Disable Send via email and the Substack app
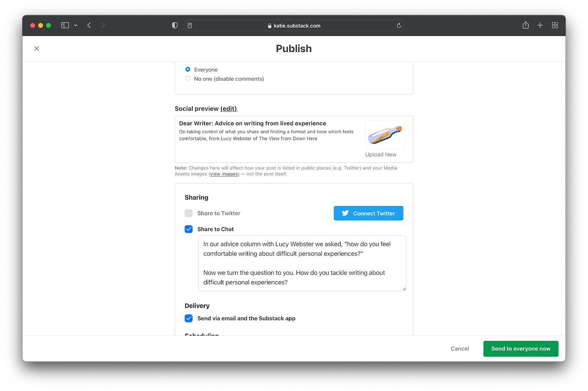588x391 pixels. 189,318
